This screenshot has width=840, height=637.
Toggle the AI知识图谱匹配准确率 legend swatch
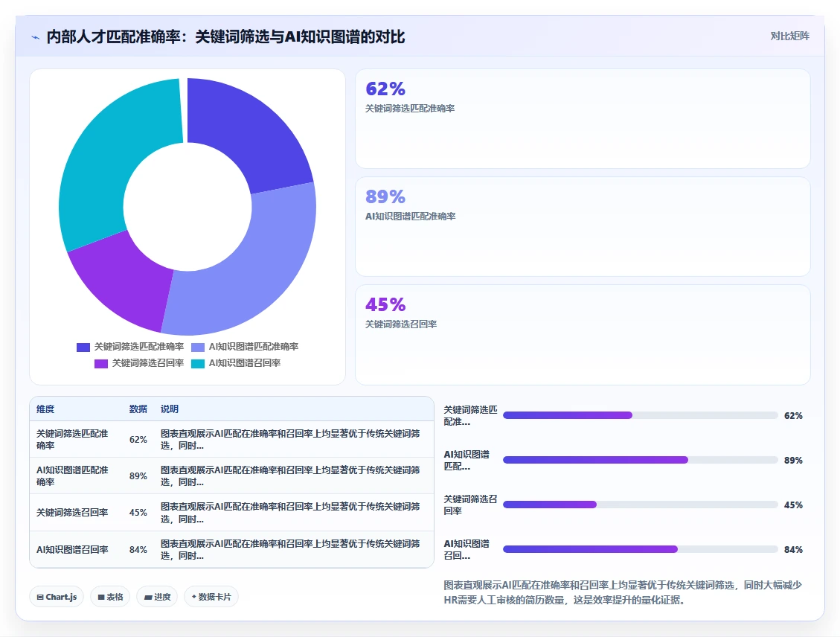tap(198, 348)
